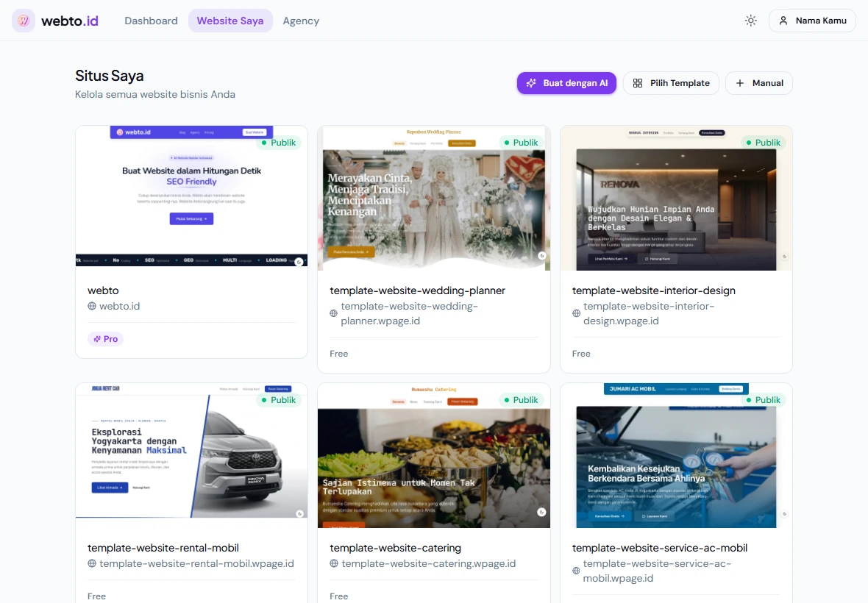Viewport: 868px width, 603px height.
Task: Open the service-ac-mobil site preview thumbnail
Action: [676, 455]
